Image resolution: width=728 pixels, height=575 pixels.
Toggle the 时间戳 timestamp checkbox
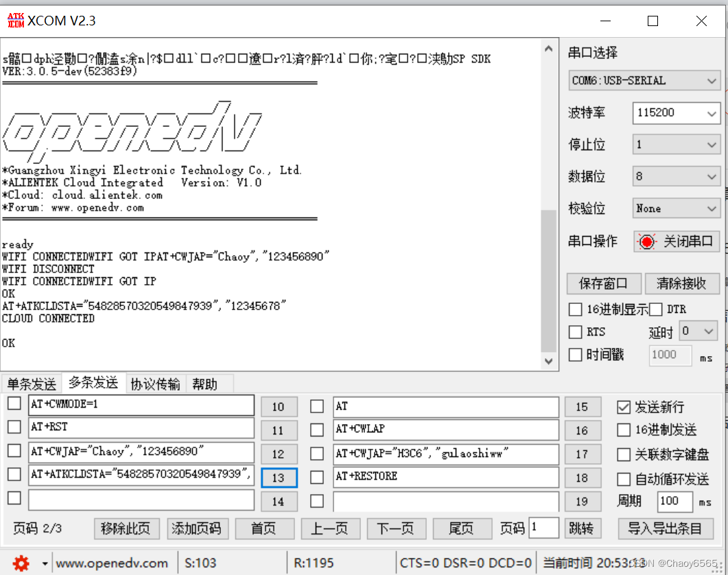click(x=575, y=355)
